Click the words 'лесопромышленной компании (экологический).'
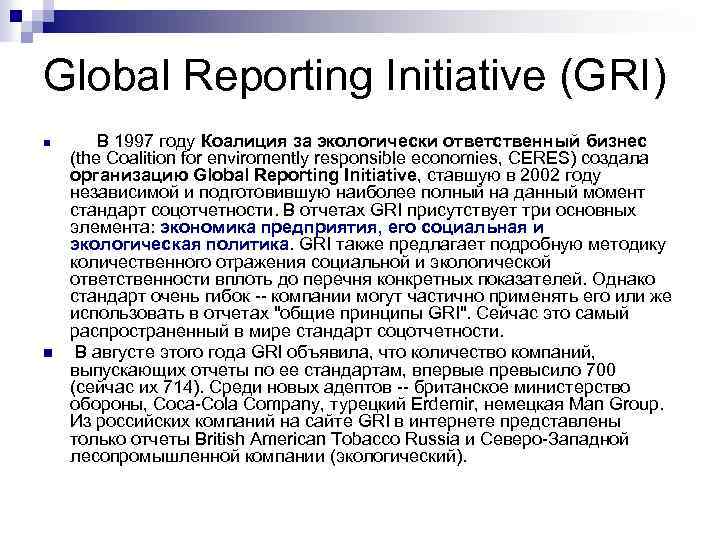720x540 pixels. click(268, 457)
